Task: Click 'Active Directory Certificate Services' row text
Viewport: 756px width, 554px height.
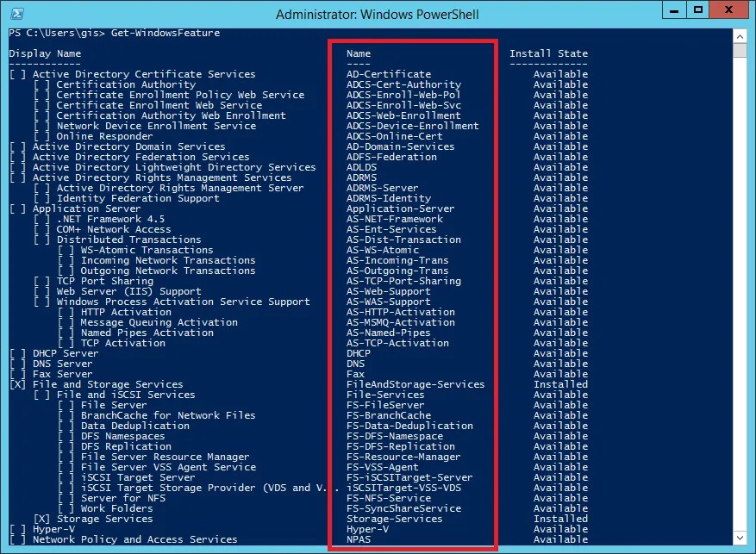Action: [x=144, y=74]
